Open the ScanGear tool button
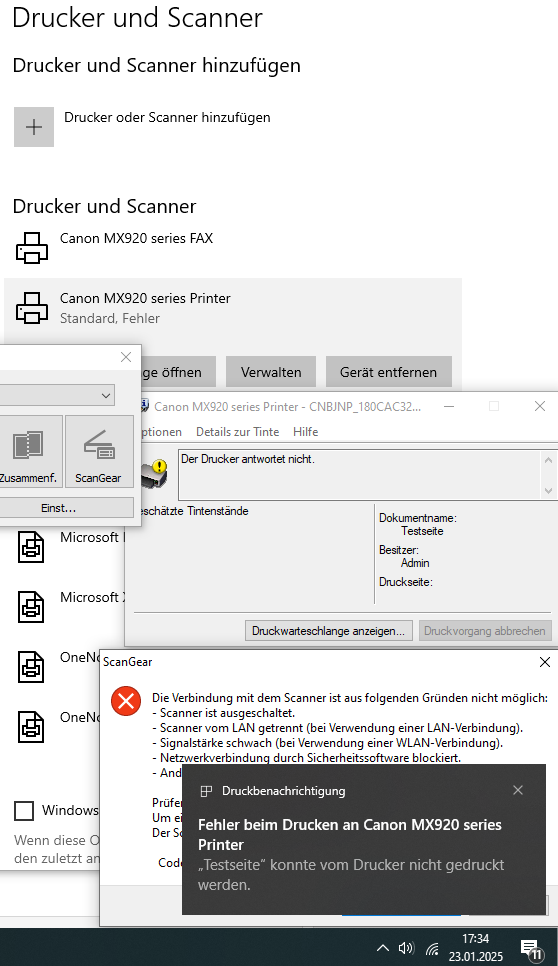The width and height of the screenshot is (558, 966). [x=99, y=452]
